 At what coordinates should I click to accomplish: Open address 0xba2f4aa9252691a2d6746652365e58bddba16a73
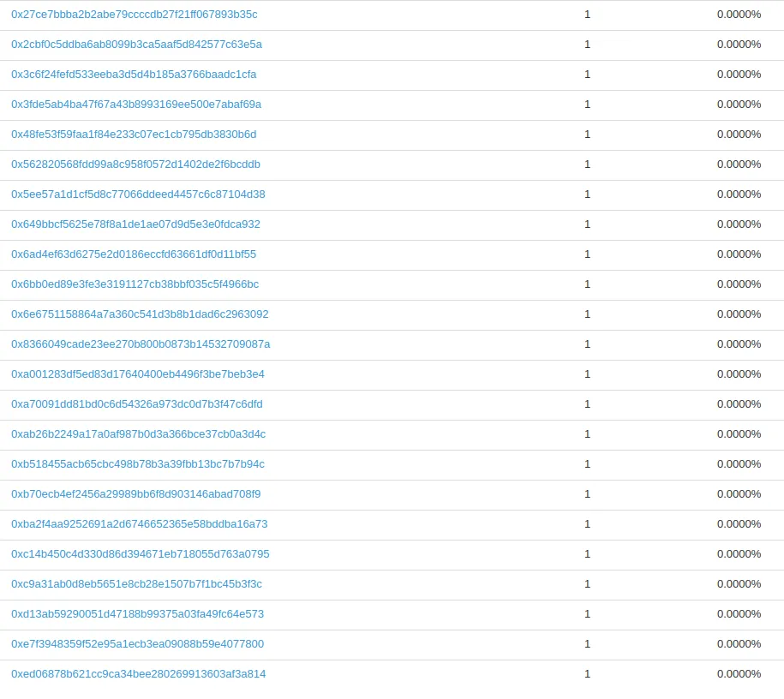point(140,524)
